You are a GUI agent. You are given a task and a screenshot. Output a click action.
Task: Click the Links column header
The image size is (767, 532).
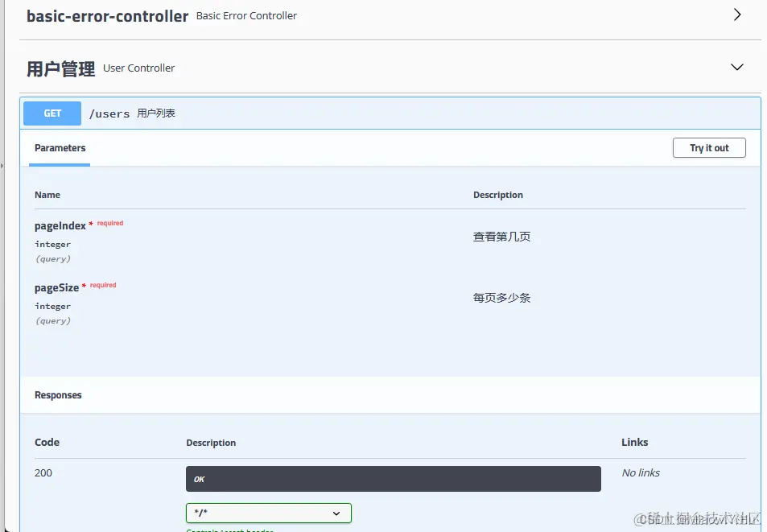(634, 442)
